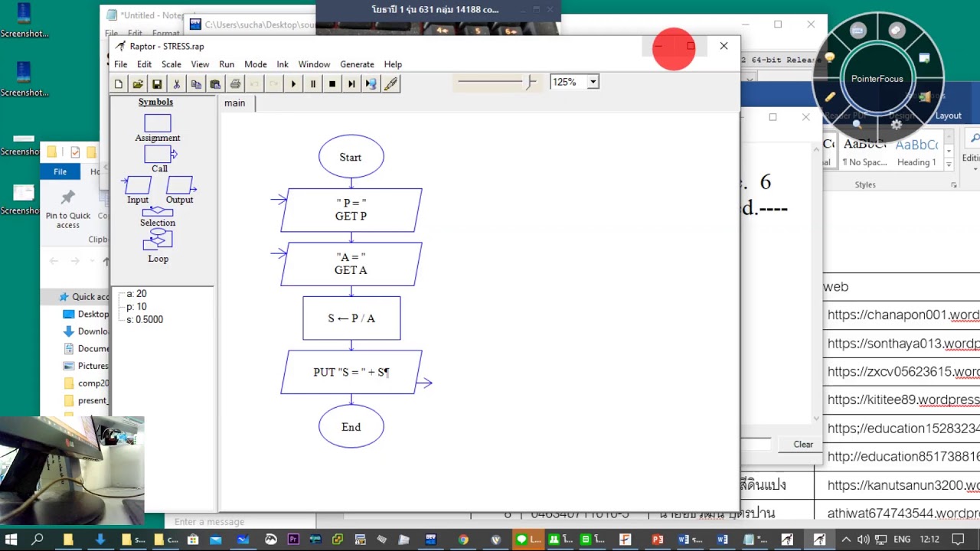980x551 pixels.
Task: Select the Assignment symbol
Action: click(x=158, y=129)
